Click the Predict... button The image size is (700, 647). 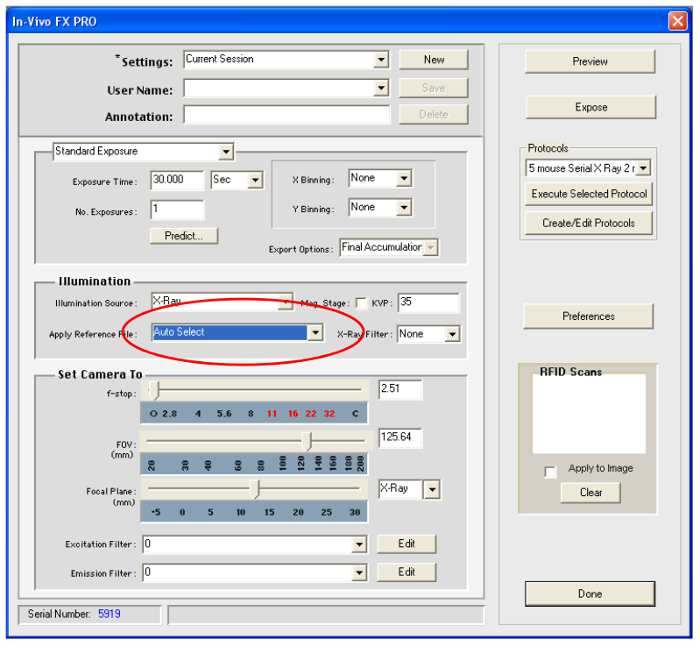pos(184,236)
